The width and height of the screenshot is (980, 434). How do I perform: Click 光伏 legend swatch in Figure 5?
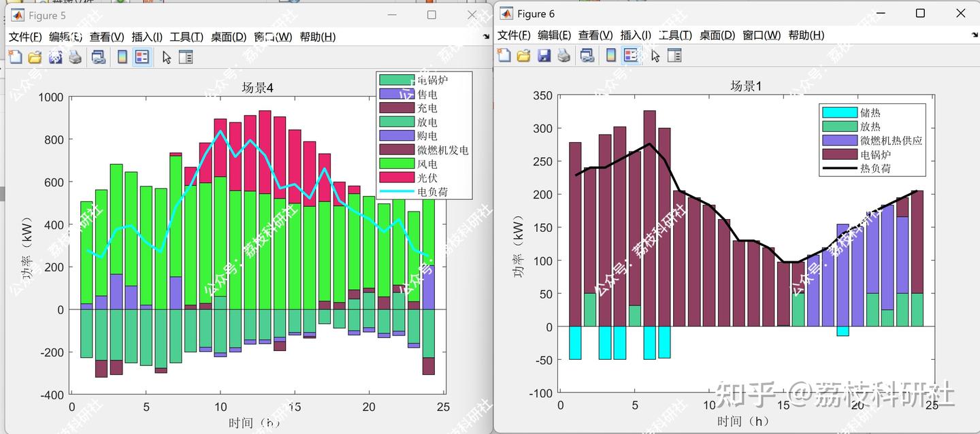(396, 178)
